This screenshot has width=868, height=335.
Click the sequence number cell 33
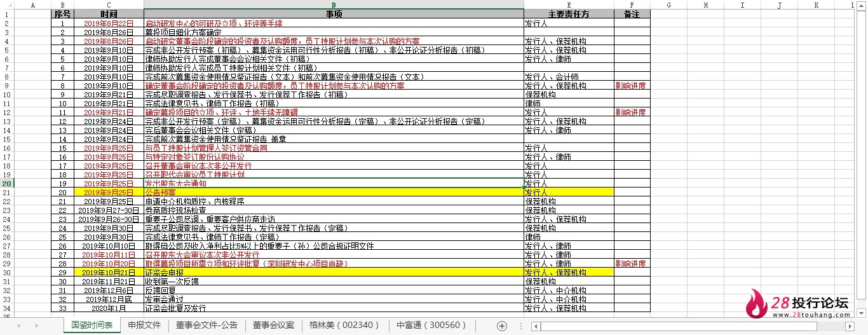(62, 308)
